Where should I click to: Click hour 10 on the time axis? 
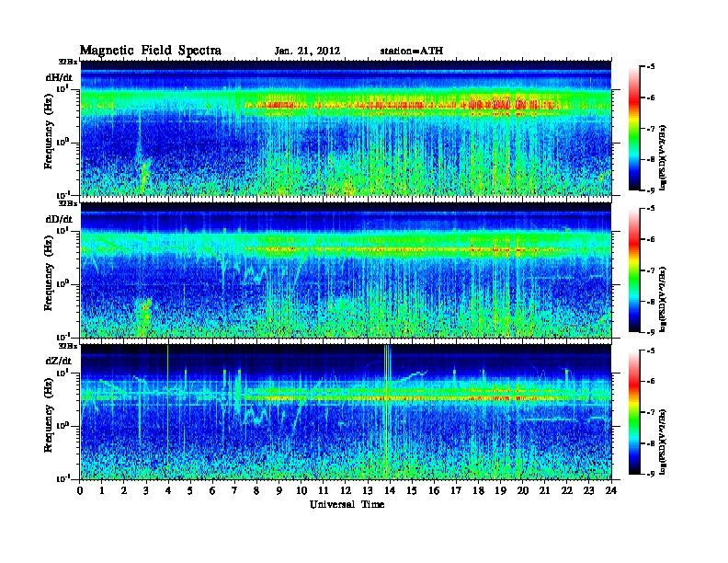point(301,491)
